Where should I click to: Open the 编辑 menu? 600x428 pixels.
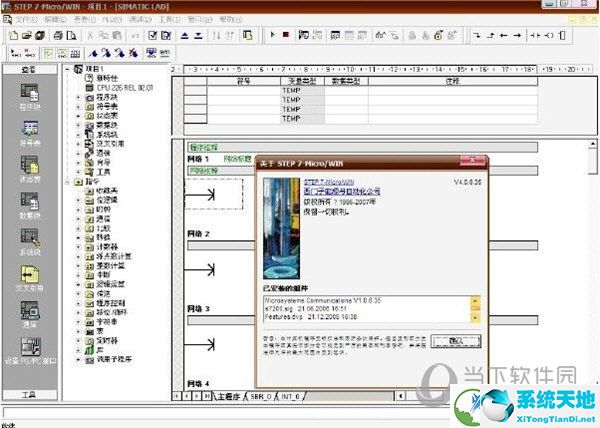[x=55, y=19]
